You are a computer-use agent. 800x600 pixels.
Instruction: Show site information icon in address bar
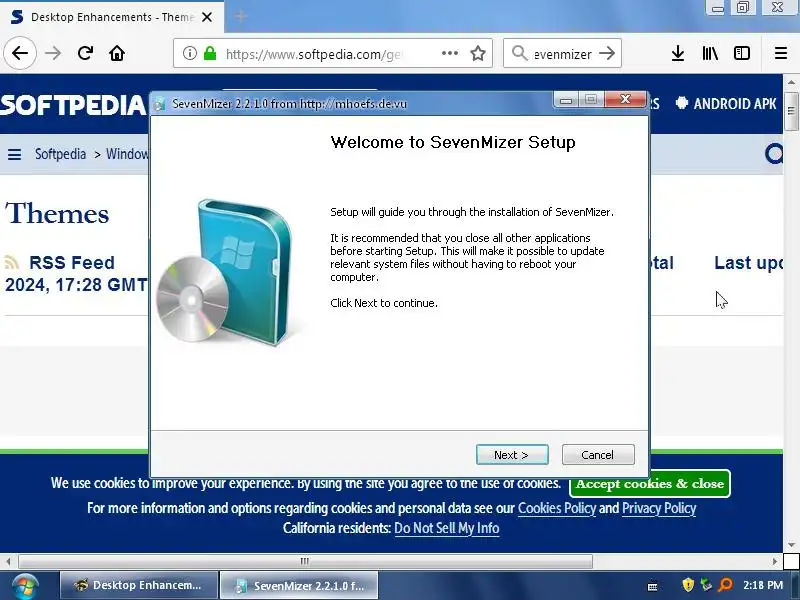(190, 53)
